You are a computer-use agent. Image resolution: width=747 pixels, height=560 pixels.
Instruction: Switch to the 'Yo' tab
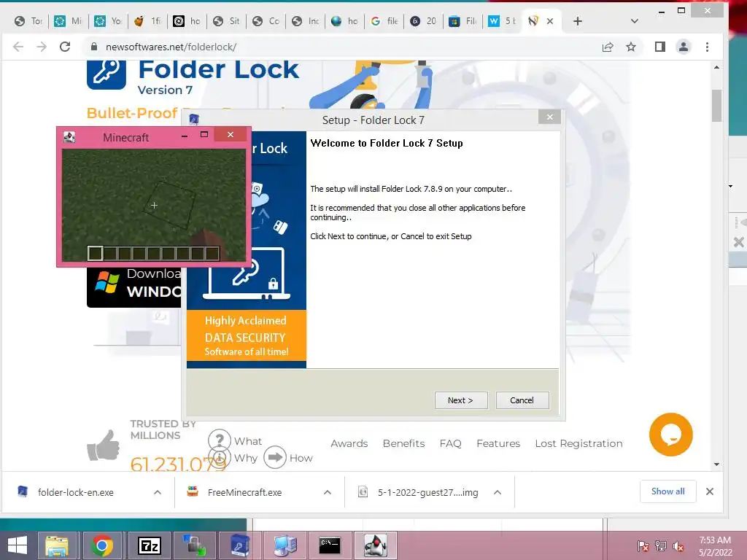[x=108, y=21]
